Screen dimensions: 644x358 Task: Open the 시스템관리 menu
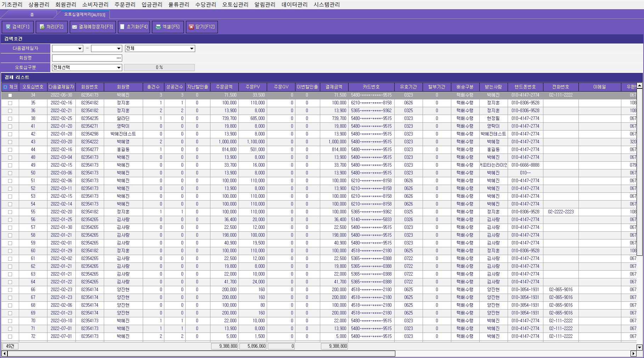coord(327,5)
